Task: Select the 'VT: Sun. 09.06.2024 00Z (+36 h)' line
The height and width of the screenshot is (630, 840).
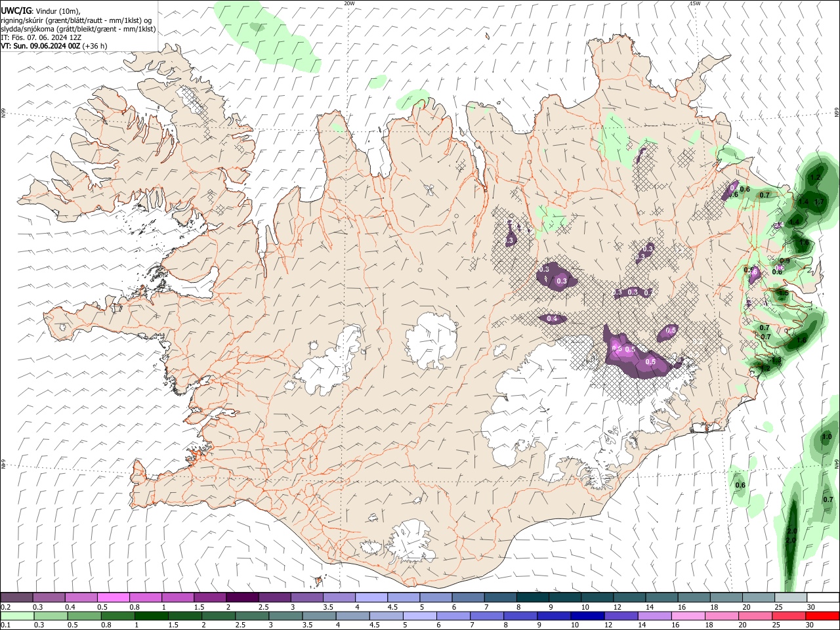Action: [x=54, y=46]
